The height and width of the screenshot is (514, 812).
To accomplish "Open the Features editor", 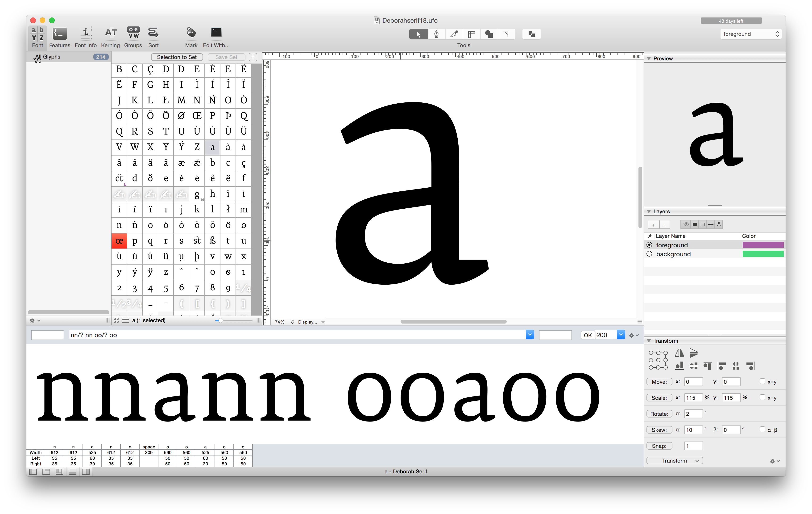I will click(60, 38).
